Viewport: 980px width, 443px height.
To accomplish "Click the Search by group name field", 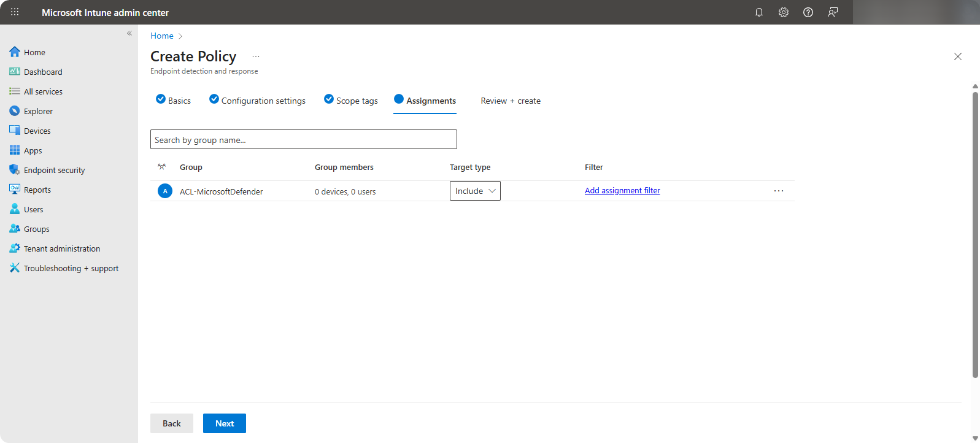I will [x=303, y=140].
